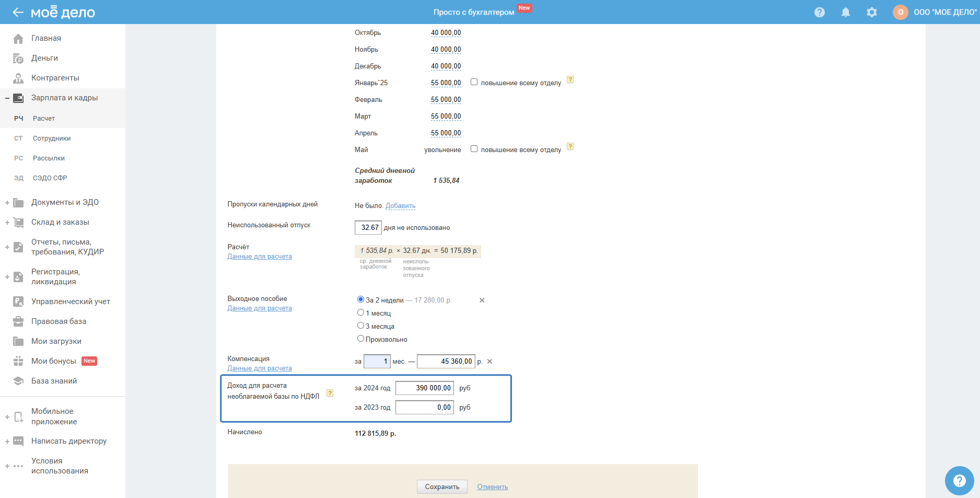Open Данные для расчета under Выходное пособие
This screenshot has width=980, height=498.
[x=260, y=308]
